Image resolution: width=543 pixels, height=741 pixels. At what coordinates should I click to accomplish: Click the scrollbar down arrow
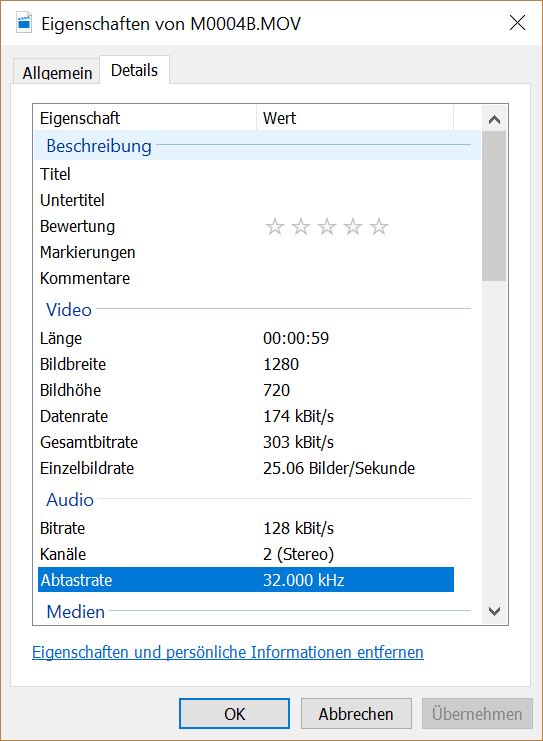point(494,611)
